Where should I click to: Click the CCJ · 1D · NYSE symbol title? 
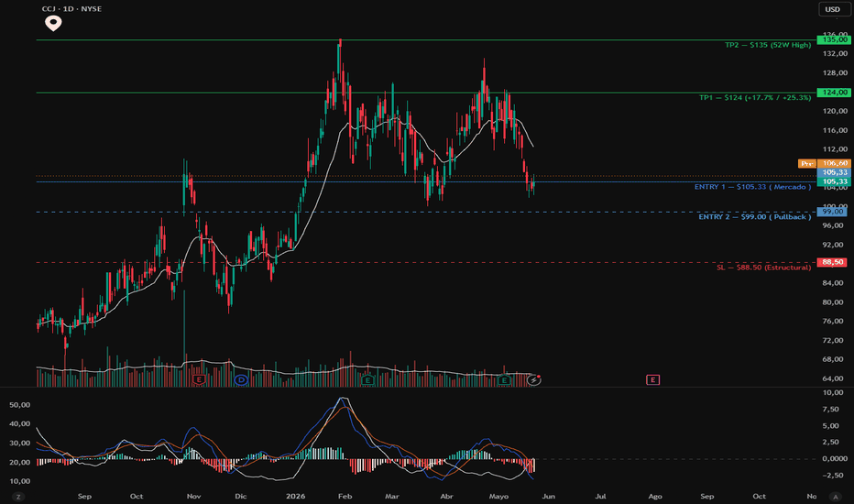point(71,9)
